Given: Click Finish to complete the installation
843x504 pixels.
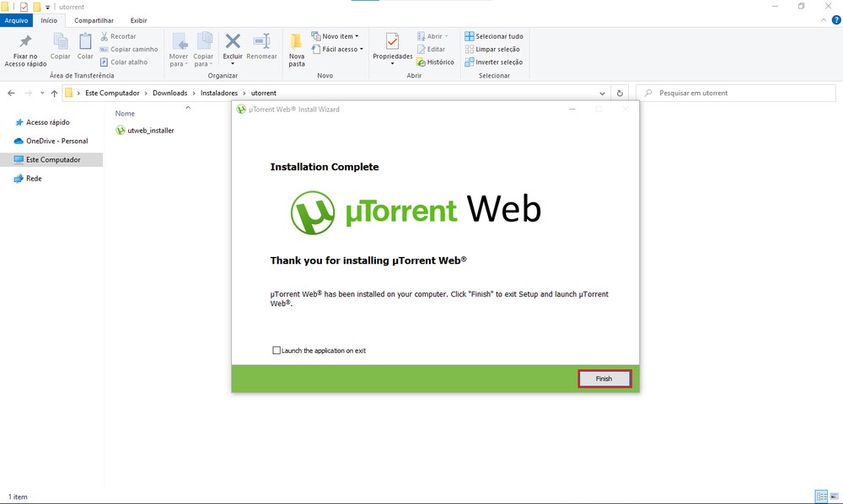Looking at the screenshot, I should click(x=604, y=378).
